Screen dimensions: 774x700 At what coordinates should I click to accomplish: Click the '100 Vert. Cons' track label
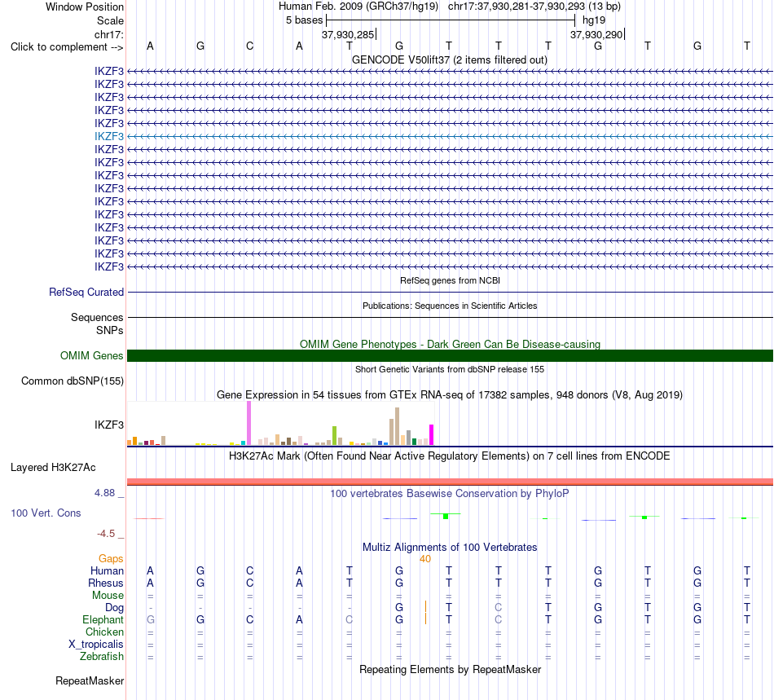coord(46,513)
